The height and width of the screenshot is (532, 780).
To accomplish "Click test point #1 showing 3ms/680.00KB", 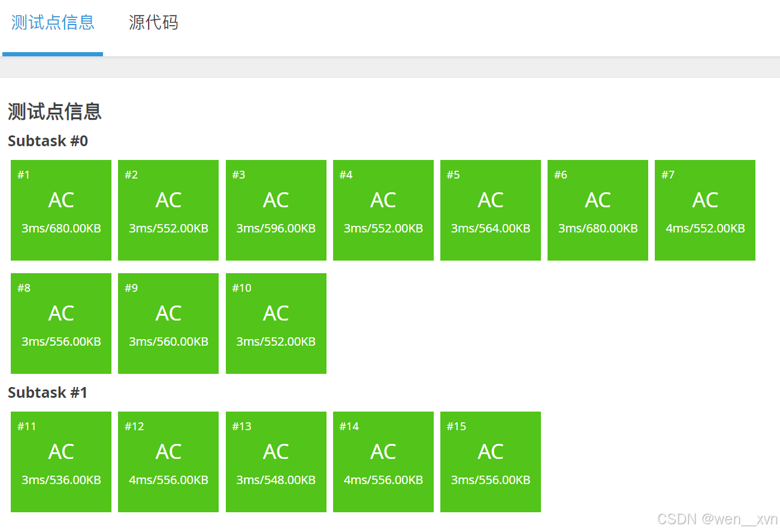I will 61,210.
